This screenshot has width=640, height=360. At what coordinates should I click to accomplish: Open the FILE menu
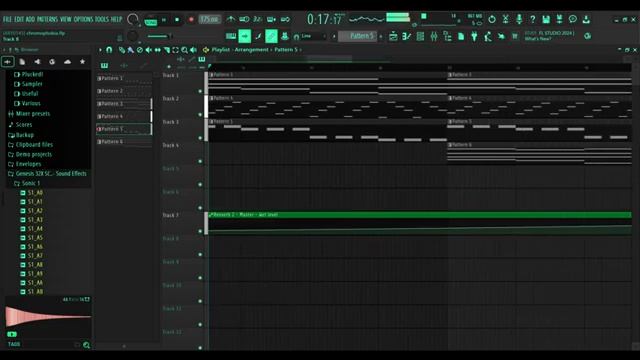7,19
